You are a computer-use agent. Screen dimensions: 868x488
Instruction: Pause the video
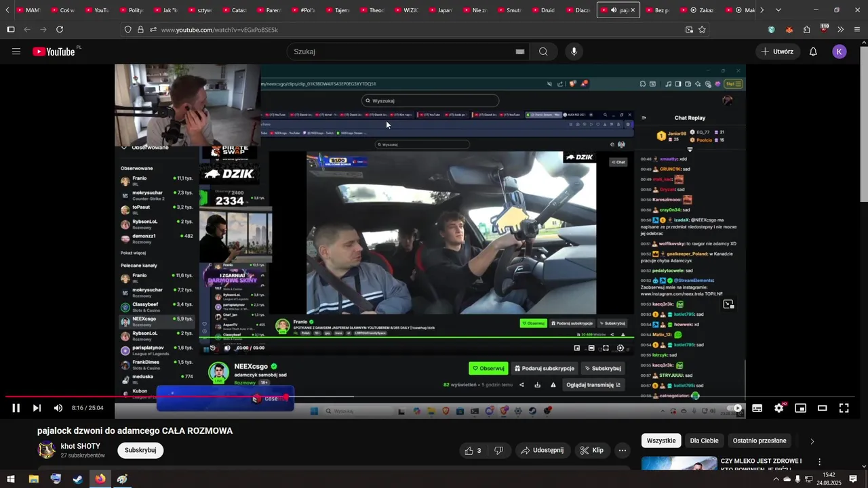pos(16,408)
